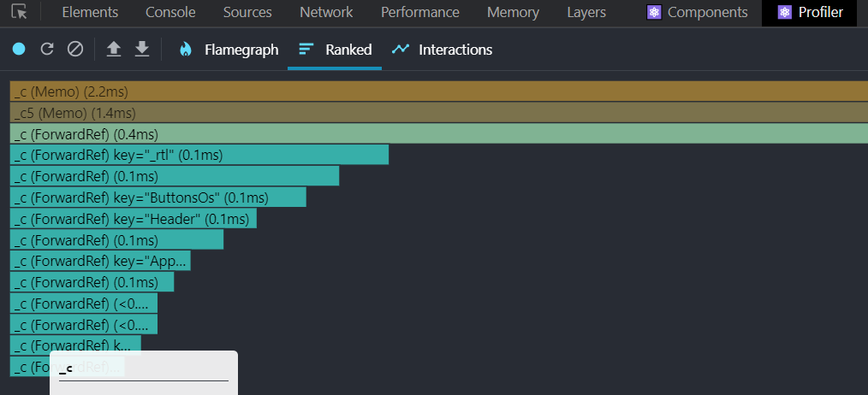Screen dimensions: 868x395
Task: Go to the Performance tab
Action: (x=420, y=12)
